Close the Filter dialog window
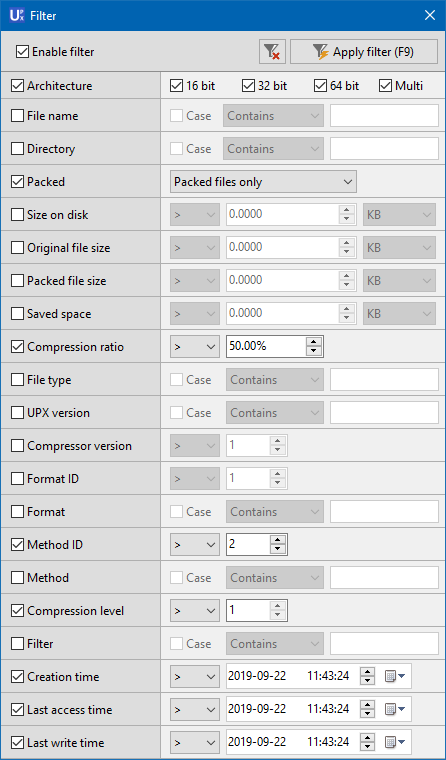 [430, 16]
